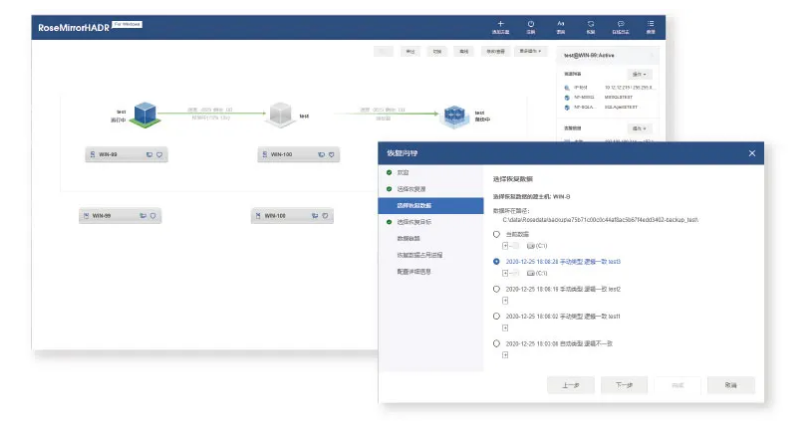Open the 操作 dropdown in the right panel
Screen dimensions: 788x428
coord(640,74)
